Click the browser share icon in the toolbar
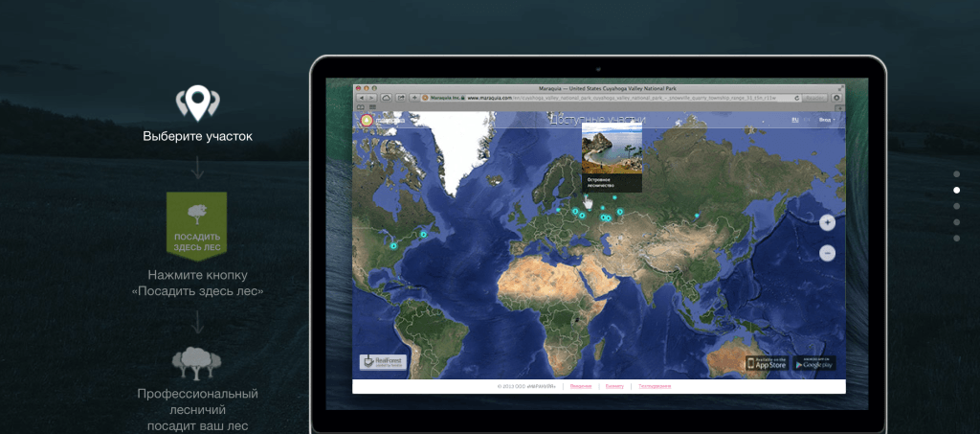This screenshot has height=434, width=980. tap(399, 98)
